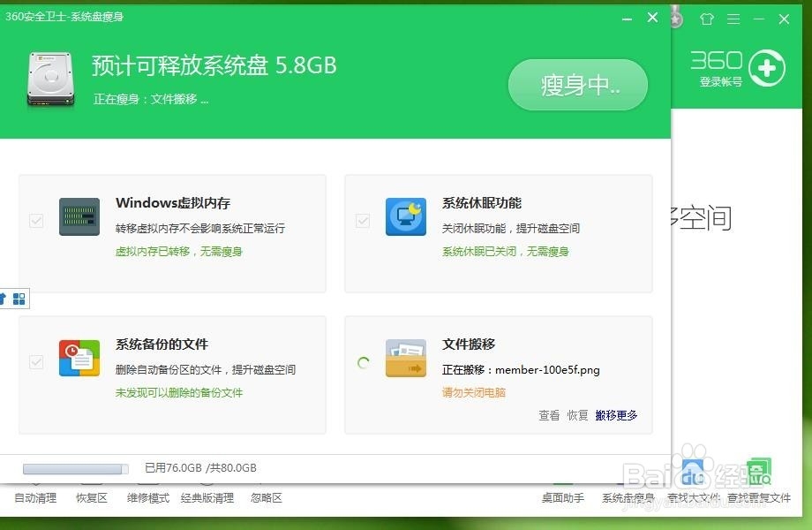Click 未发现可以删除的备份文件 status
Image resolution: width=812 pixels, height=530 pixels.
click(x=178, y=393)
